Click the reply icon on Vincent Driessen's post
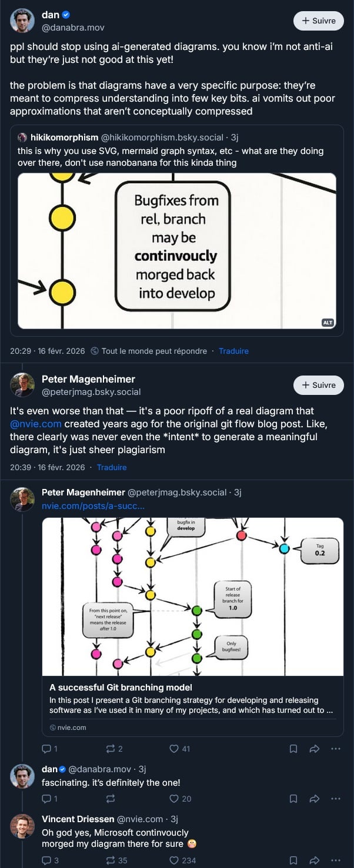Screen dimensions: 354x868 click(x=47, y=860)
